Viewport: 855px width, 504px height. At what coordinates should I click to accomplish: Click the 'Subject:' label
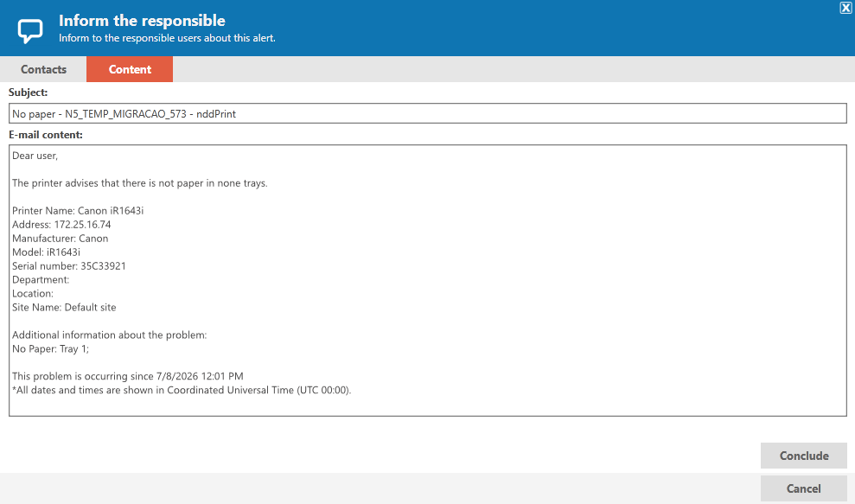[28, 93]
